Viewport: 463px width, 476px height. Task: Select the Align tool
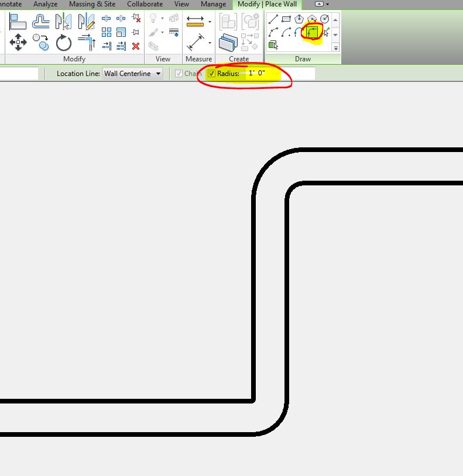tap(18, 21)
